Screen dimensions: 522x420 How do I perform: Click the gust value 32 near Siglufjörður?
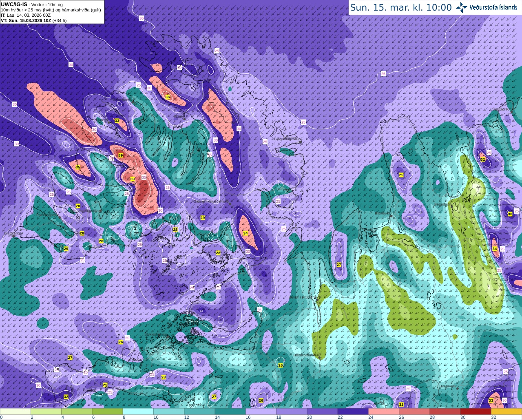(483, 159)
